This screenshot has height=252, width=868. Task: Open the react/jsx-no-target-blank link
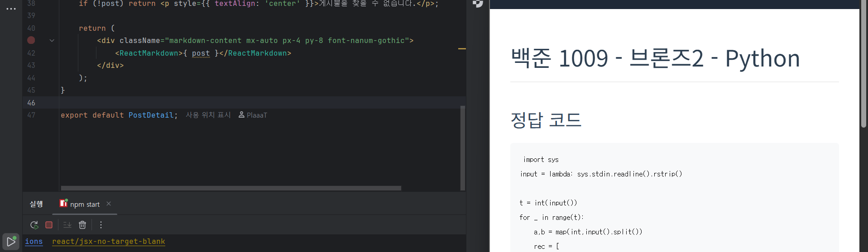point(108,242)
